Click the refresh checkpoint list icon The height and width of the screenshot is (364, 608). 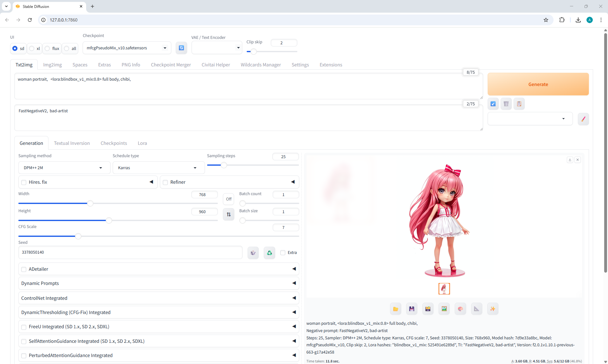click(x=181, y=48)
